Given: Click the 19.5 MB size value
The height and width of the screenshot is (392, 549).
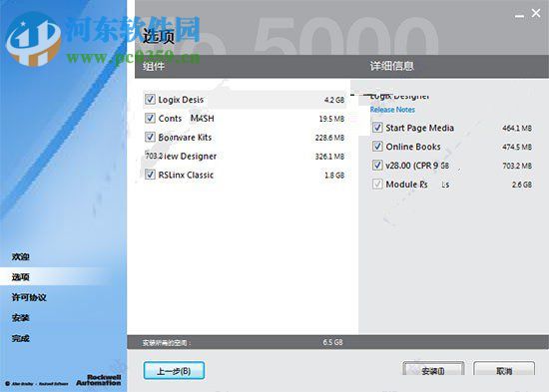Looking at the screenshot, I should [331, 119].
